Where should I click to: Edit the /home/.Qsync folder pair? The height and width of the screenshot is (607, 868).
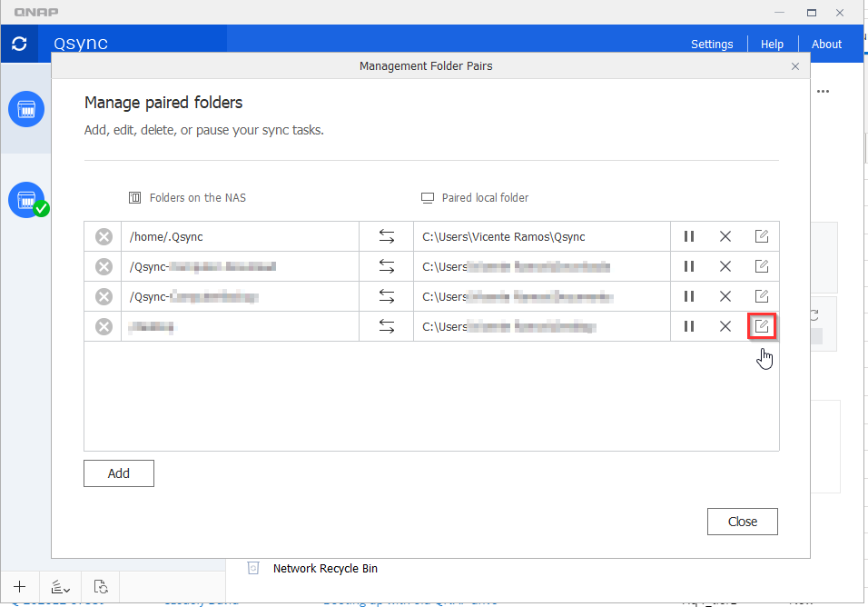tap(762, 236)
